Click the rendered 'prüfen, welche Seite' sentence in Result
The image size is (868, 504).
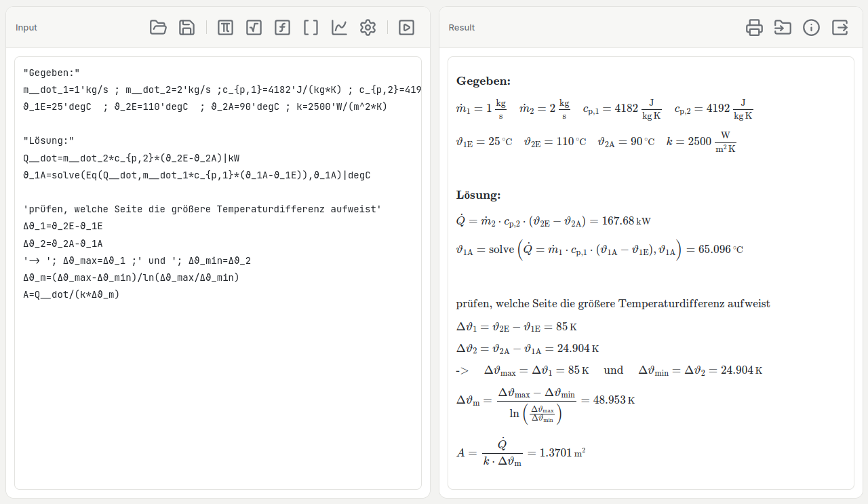pyautogui.click(x=613, y=304)
